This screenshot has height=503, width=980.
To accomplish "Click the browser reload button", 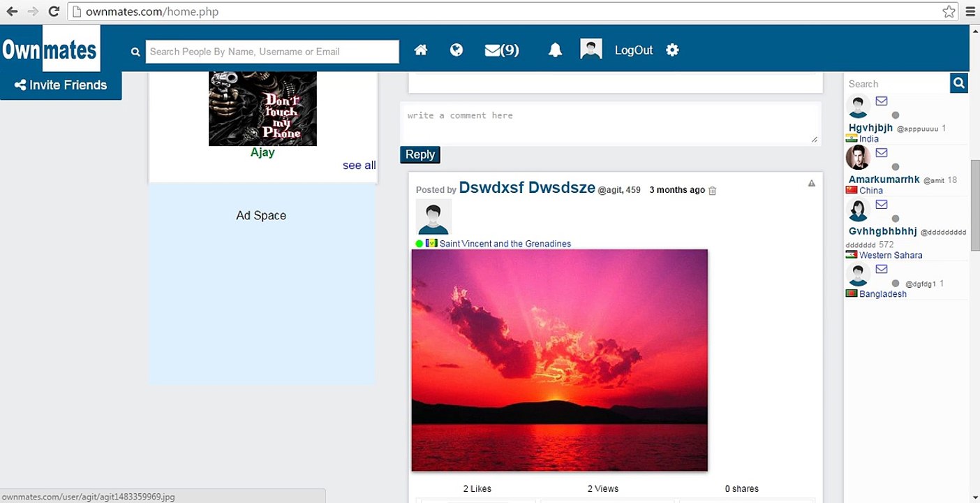I will pyautogui.click(x=54, y=11).
